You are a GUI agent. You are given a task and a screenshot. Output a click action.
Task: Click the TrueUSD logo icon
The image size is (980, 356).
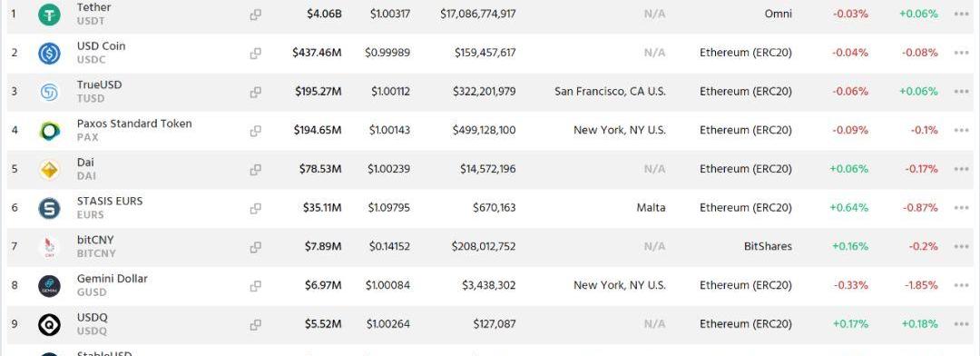49,92
